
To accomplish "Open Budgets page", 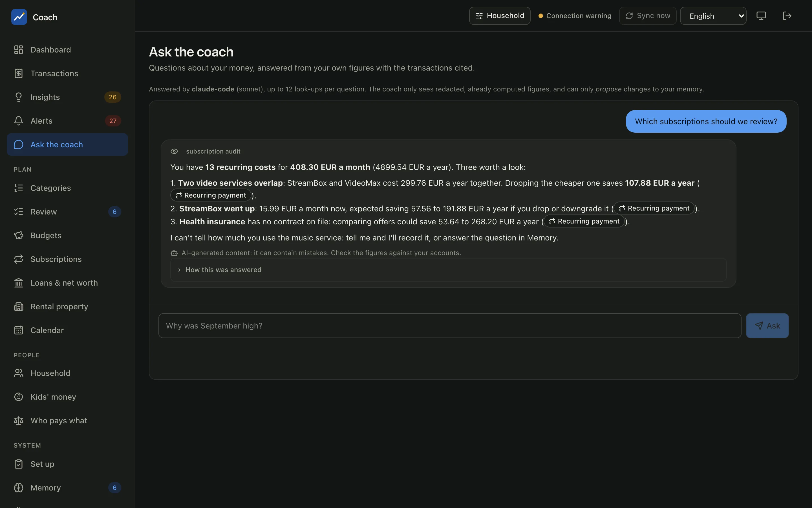I will [x=67, y=235].
